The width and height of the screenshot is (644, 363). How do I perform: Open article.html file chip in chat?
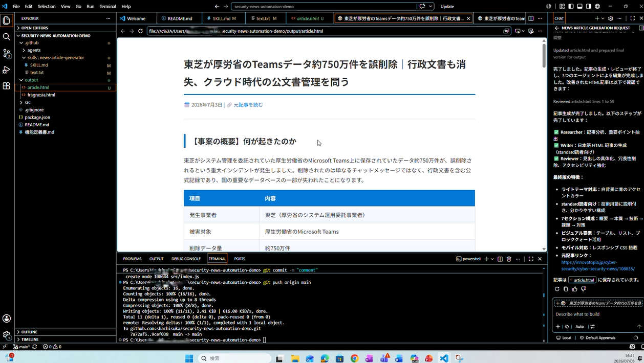(x=582, y=280)
